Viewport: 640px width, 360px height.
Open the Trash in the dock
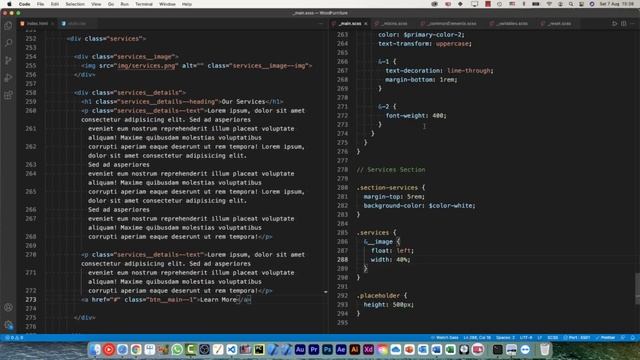click(544, 349)
